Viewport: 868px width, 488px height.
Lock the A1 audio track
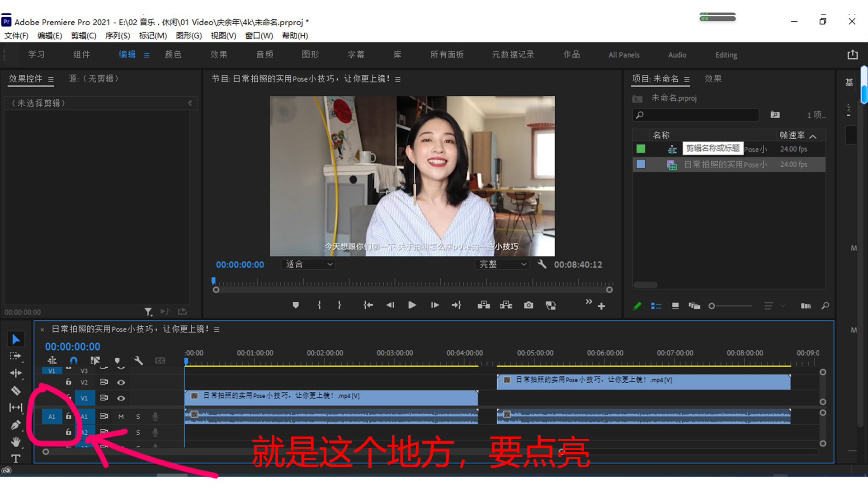[x=68, y=416]
